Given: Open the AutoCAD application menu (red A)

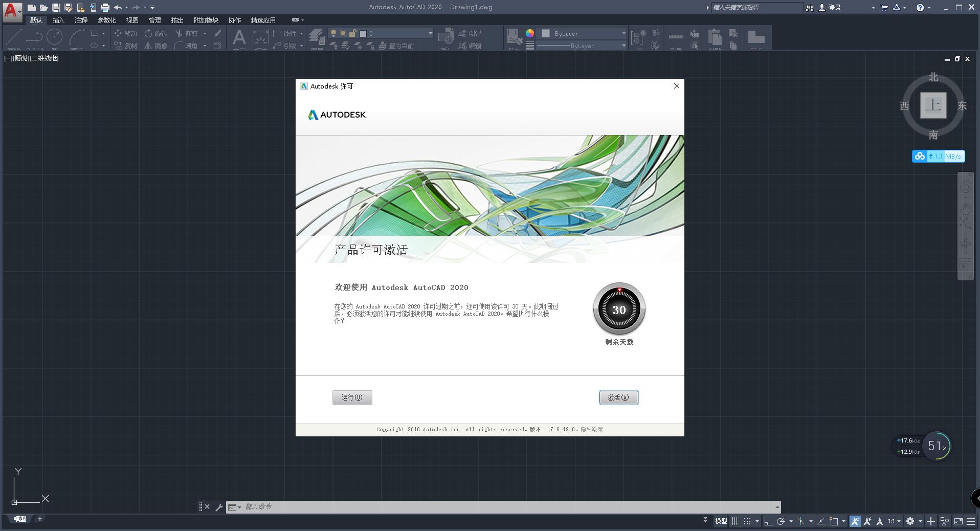Looking at the screenshot, I should click(12, 11).
